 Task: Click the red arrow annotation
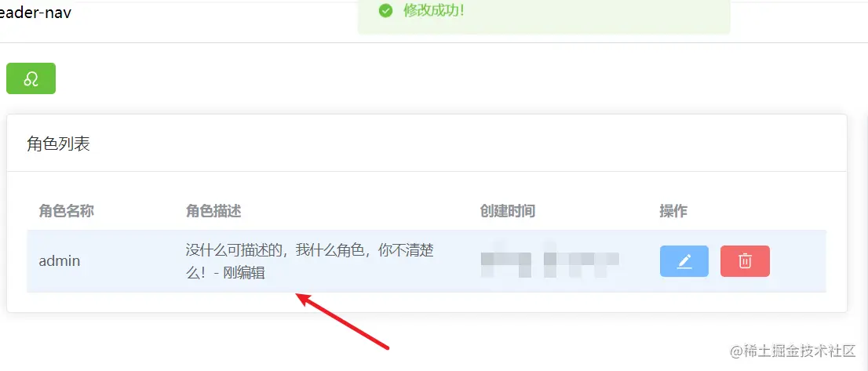[x=342, y=322]
